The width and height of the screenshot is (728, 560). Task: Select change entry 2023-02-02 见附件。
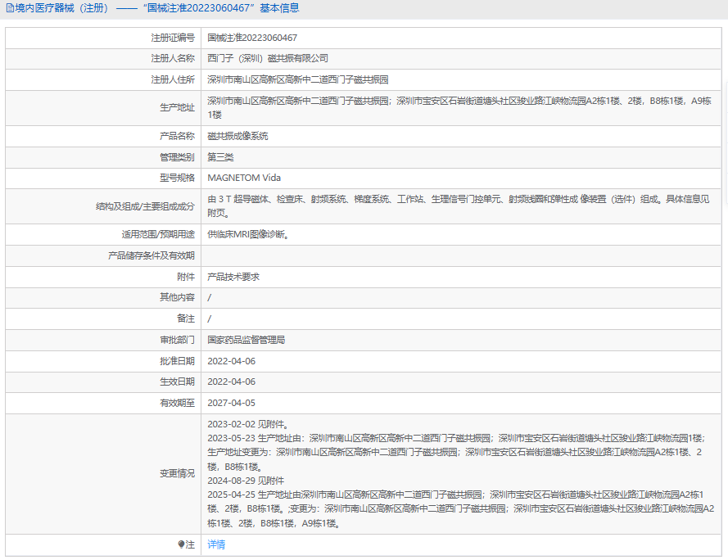coord(248,424)
